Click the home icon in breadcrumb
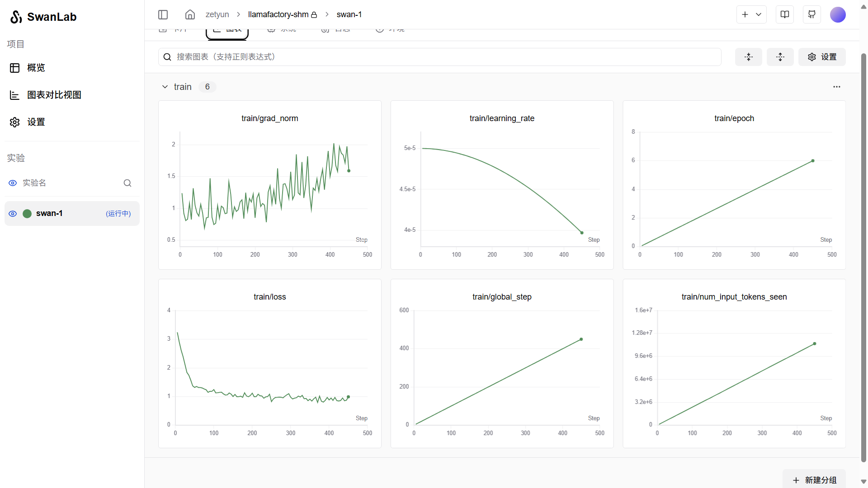 tap(190, 14)
